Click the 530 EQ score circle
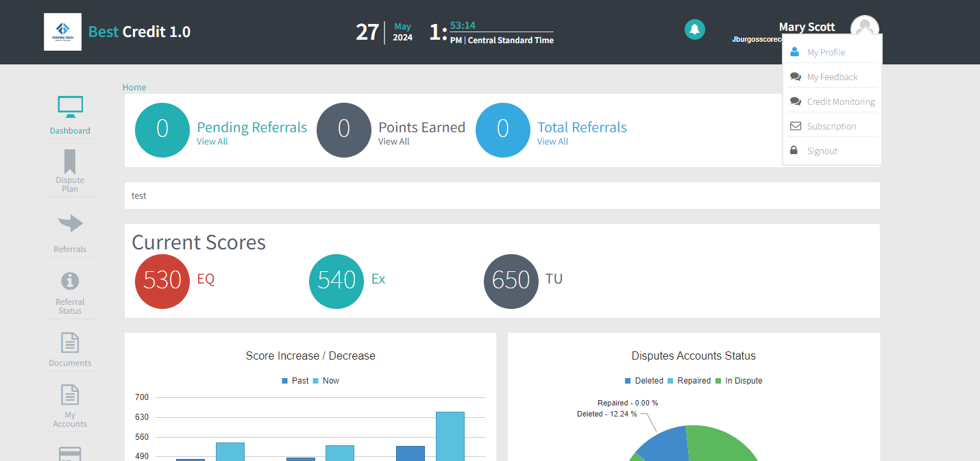The width and height of the screenshot is (980, 461). [x=162, y=281]
